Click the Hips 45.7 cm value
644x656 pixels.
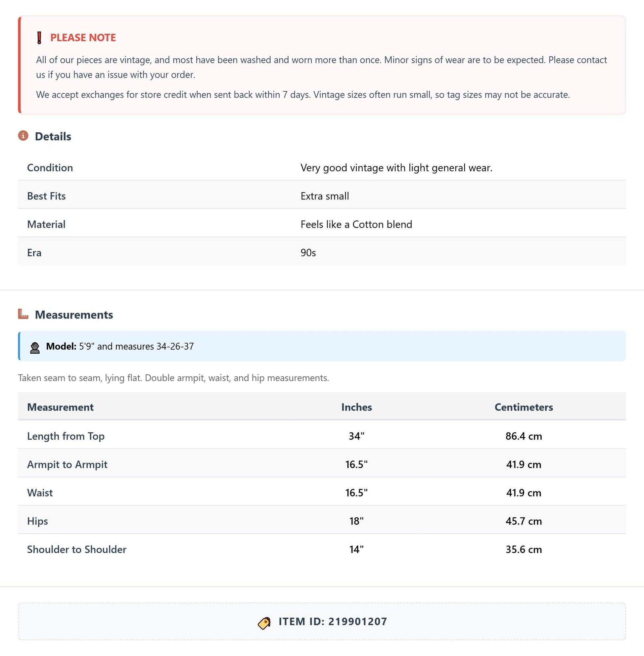click(524, 521)
